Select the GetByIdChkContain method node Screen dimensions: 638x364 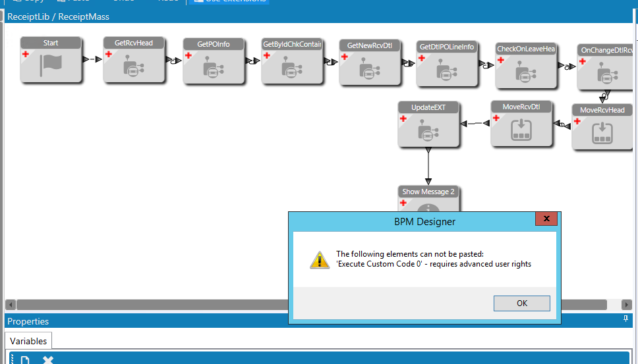tap(292, 61)
